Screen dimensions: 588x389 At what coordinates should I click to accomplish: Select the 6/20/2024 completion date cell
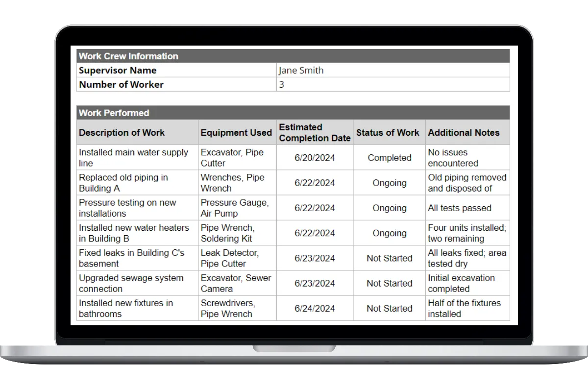click(315, 158)
